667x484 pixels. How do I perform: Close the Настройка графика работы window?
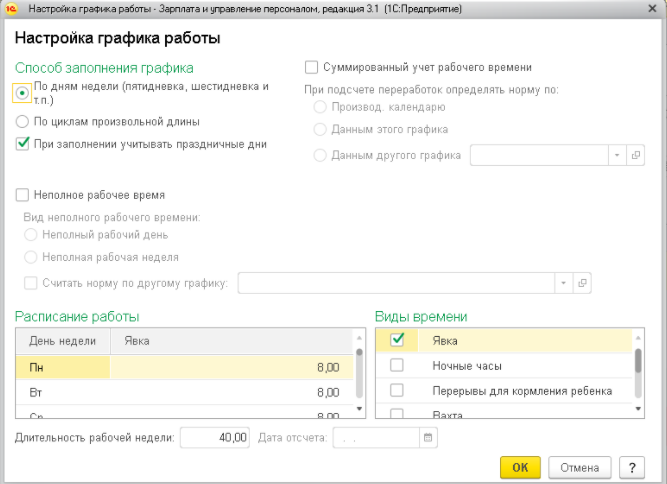tap(652, 9)
